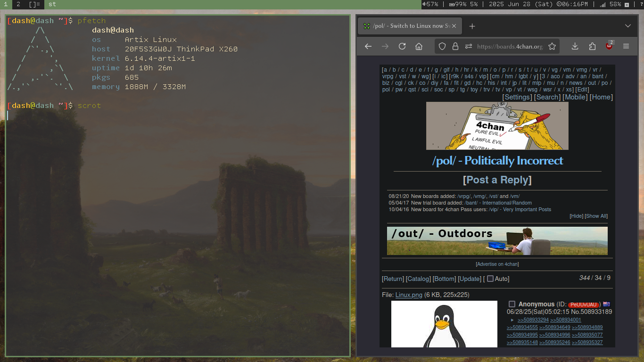
Task: Click the reply link >>508934001
Action: tap(566, 320)
